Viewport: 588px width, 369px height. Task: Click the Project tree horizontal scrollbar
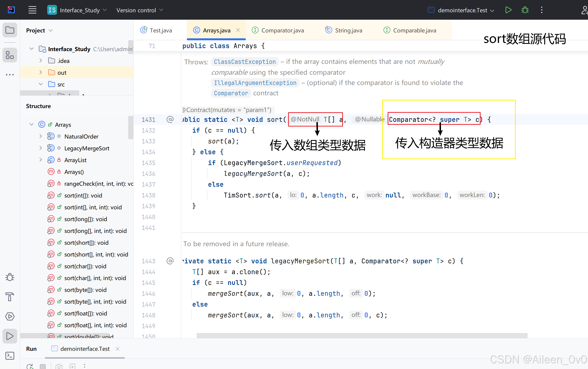click(50, 93)
